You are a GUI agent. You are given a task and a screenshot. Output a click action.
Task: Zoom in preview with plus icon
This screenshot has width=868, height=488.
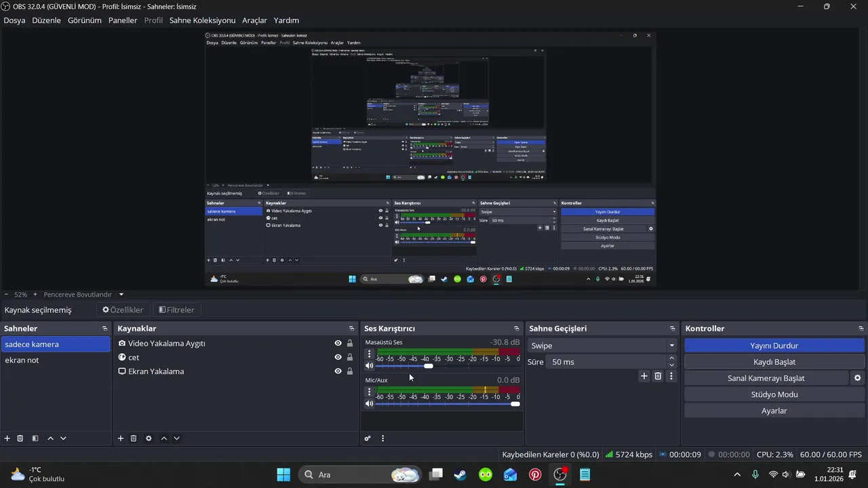pyautogui.click(x=35, y=295)
